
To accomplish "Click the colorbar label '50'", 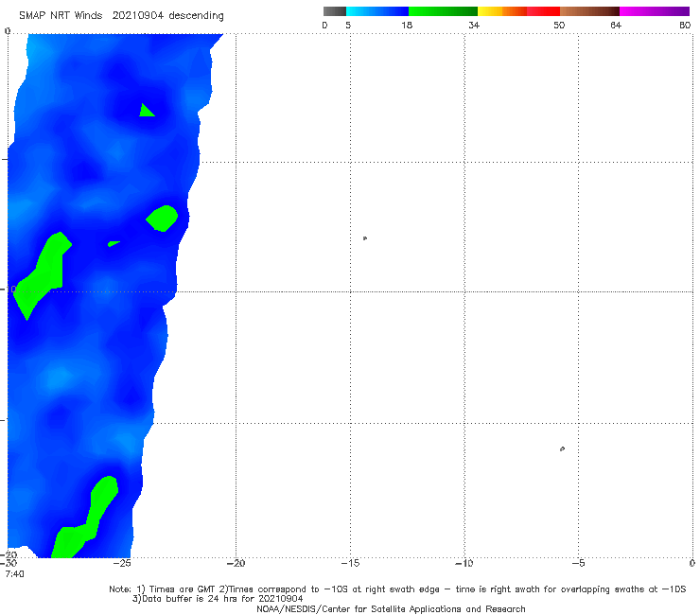I will coord(559,25).
